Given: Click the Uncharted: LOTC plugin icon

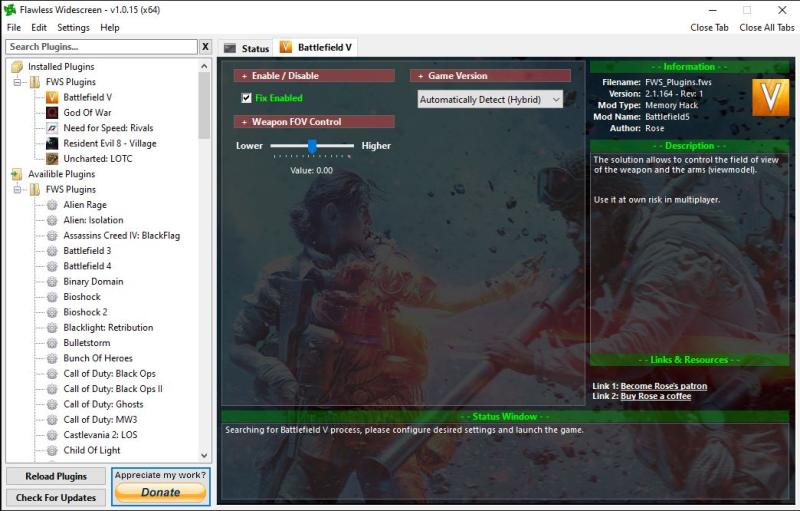Looking at the screenshot, I should (x=52, y=159).
